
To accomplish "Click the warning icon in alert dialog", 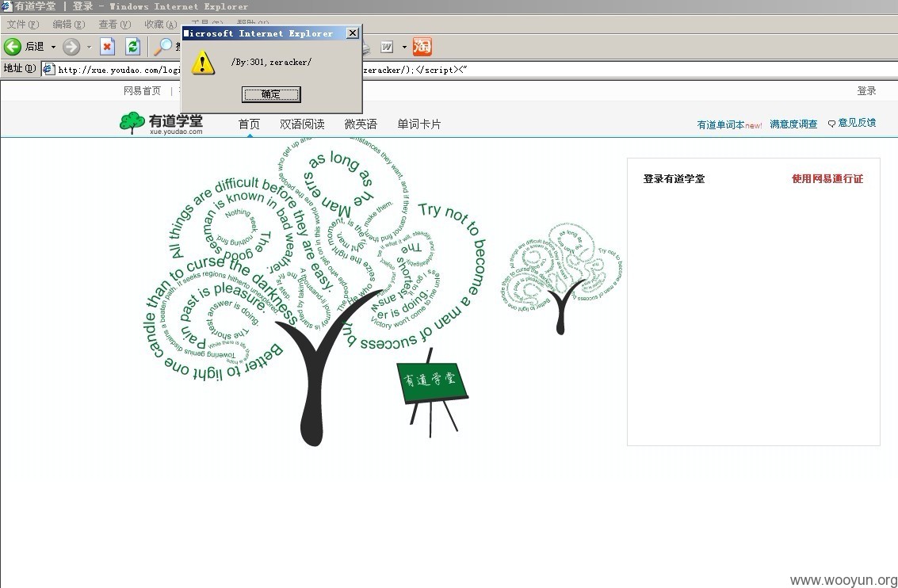I will click(x=203, y=63).
